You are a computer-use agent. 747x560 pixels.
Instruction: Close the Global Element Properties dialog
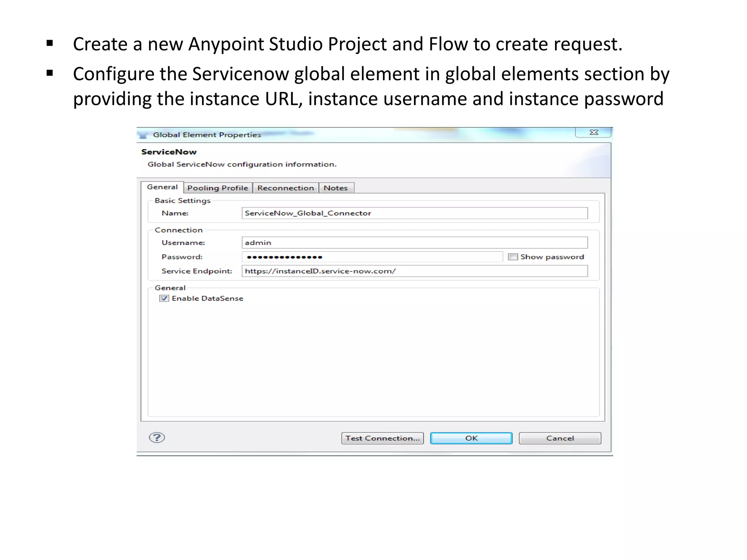[x=593, y=132]
